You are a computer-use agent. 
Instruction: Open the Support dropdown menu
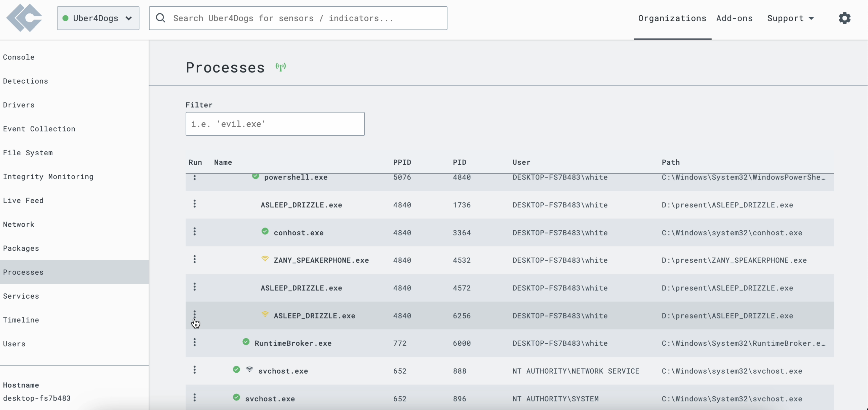(x=790, y=18)
